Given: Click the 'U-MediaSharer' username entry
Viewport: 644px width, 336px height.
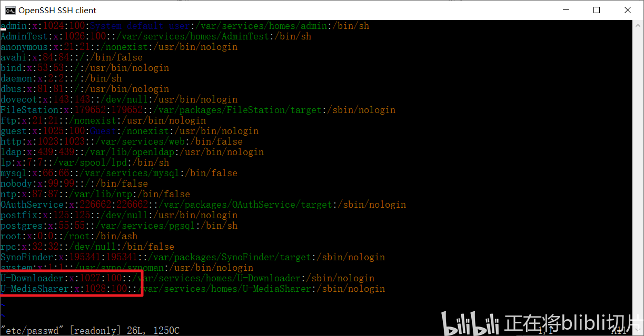Looking at the screenshot, I should coord(34,289).
